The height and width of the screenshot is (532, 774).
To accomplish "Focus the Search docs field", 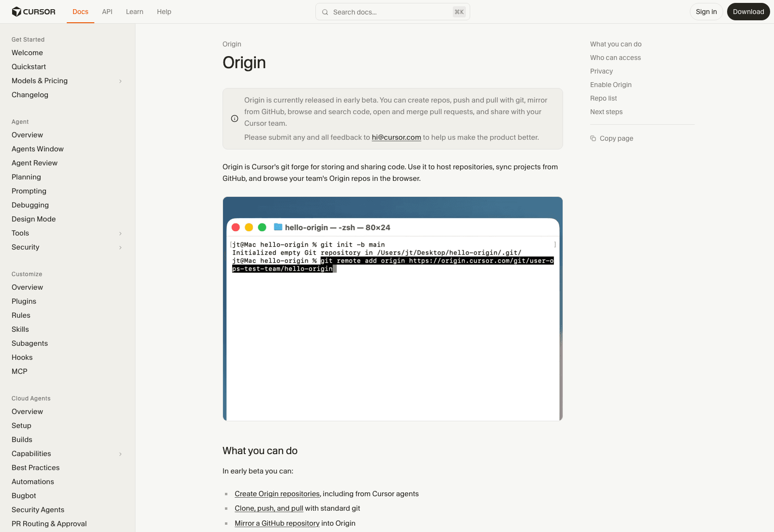I will click(393, 12).
